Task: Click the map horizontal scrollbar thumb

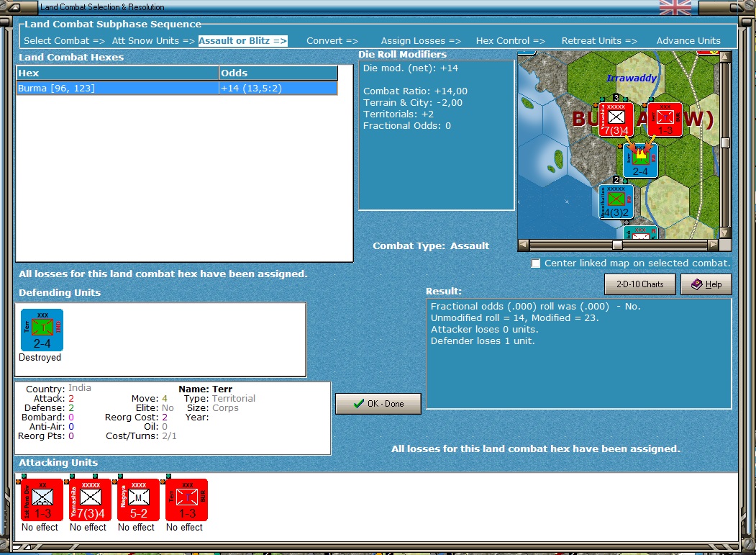Action: click(x=617, y=245)
